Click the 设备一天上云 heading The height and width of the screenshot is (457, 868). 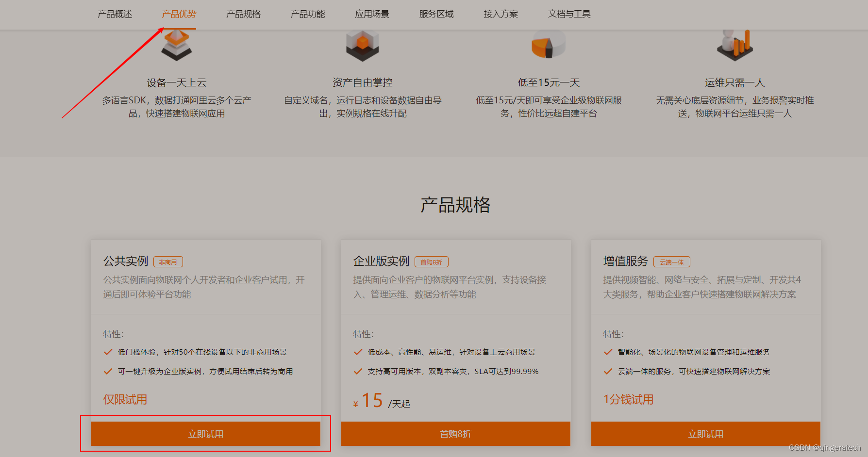[x=177, y=83]
